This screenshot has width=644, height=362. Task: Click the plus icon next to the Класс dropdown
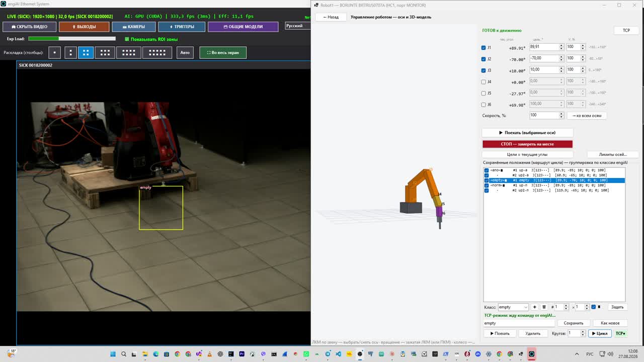pos(535,307)
